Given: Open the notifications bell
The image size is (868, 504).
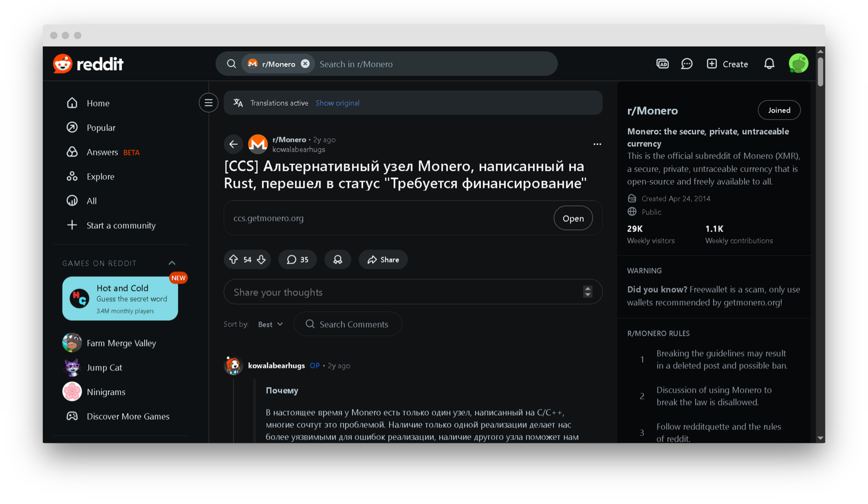Looking at the screenshot, I should (769, 64).
